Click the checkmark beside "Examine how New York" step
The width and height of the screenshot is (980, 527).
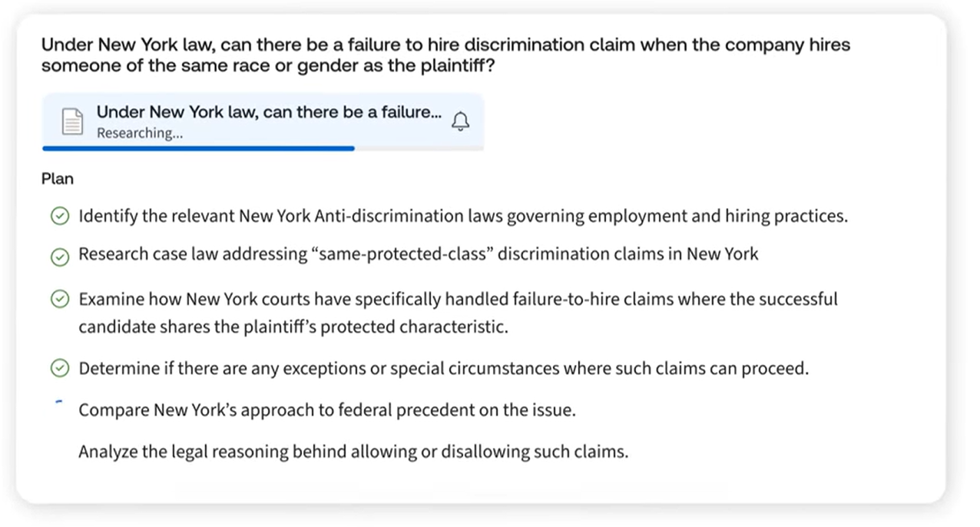point(60,300)
